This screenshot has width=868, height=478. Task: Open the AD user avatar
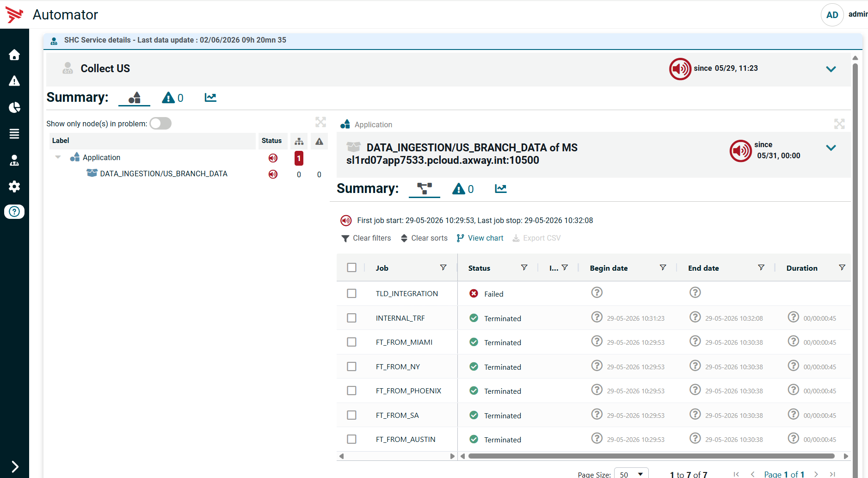coord(832,15)
